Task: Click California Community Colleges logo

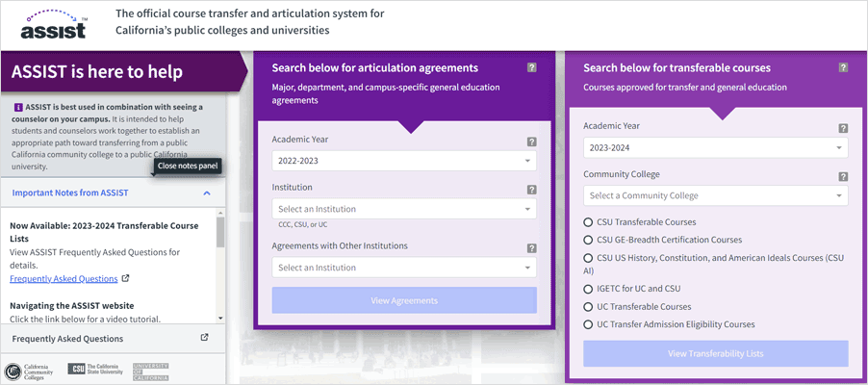Action: coord(30,370)
